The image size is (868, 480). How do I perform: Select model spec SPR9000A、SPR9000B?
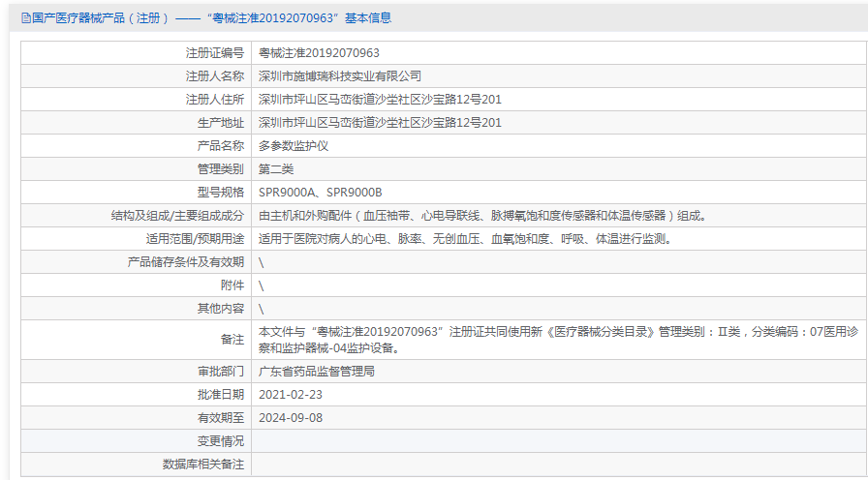coord(320,192)
